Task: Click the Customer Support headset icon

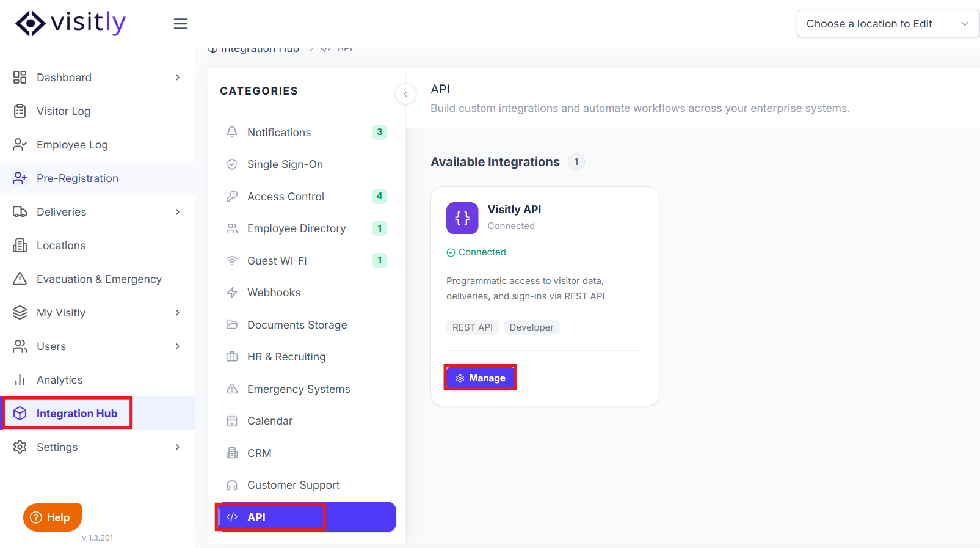Action: point(232,485)
